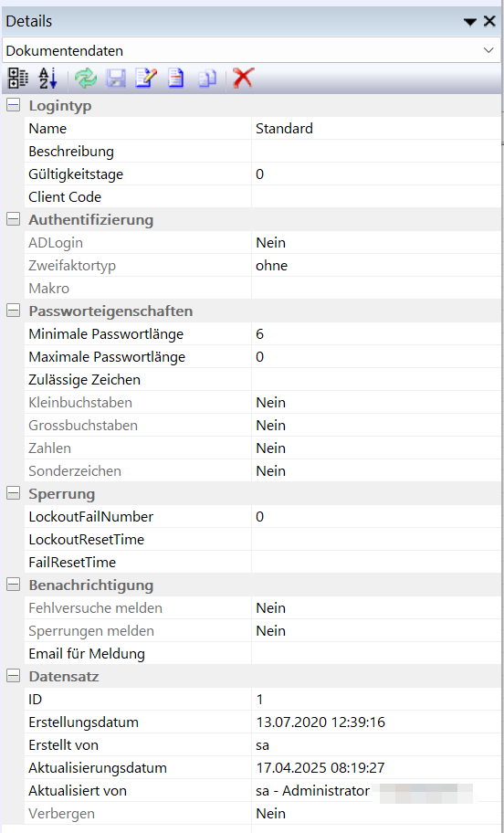Delete record with red X icon
This screenshot has height=833, width=504.
(243, 79)
